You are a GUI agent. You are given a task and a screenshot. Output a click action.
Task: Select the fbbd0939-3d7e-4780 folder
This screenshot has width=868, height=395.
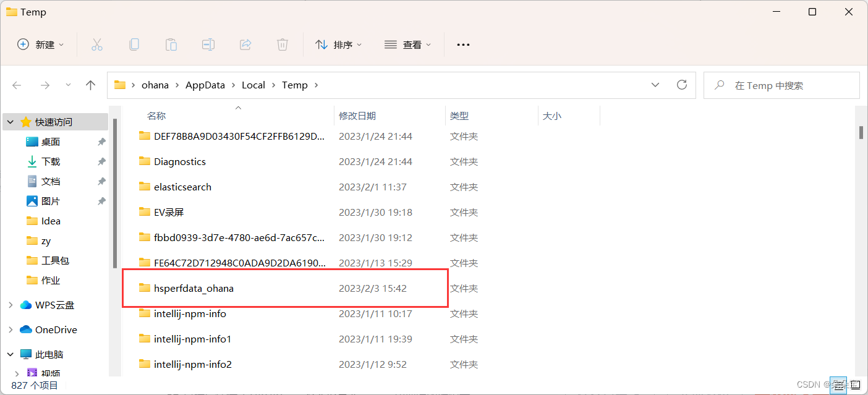point(239,237)
